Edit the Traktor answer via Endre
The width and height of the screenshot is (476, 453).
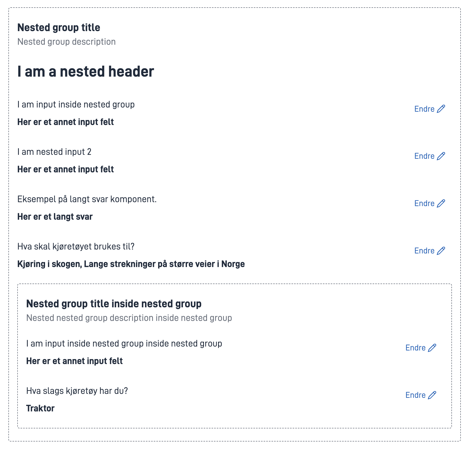tap(421, 395)
